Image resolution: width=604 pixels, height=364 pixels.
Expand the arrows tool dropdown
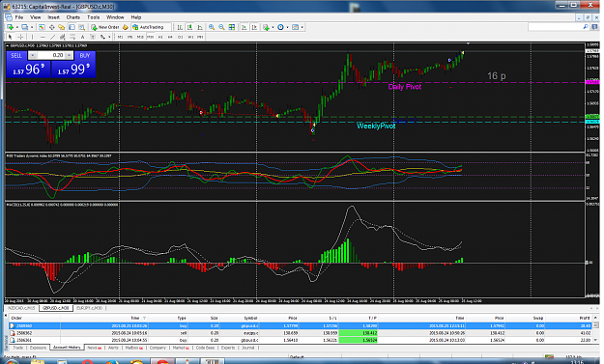point(109,37)
